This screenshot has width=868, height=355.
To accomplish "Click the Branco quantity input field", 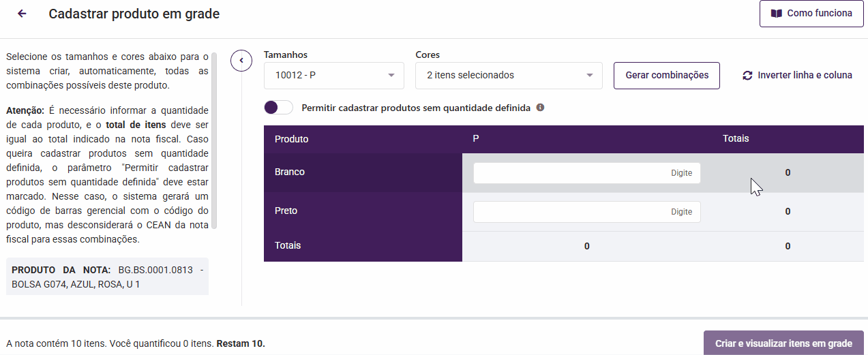I will point(586,173).
